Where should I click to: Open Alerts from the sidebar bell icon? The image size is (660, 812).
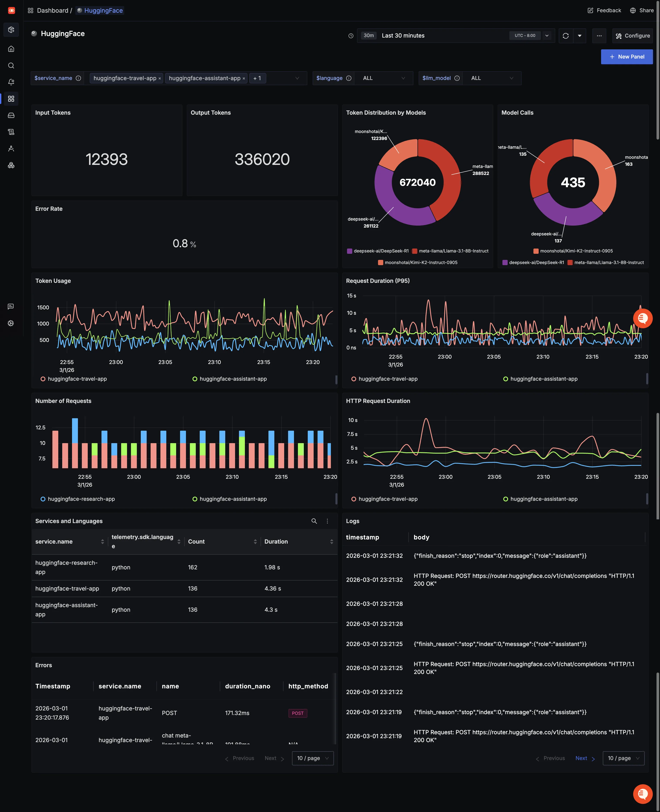click(11, 82)
